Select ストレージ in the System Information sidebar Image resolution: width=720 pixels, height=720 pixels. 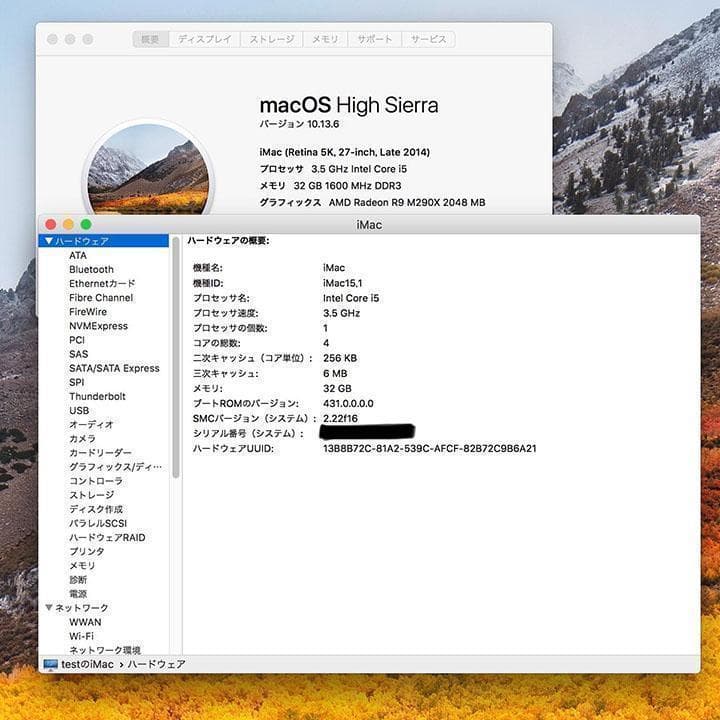91,495
